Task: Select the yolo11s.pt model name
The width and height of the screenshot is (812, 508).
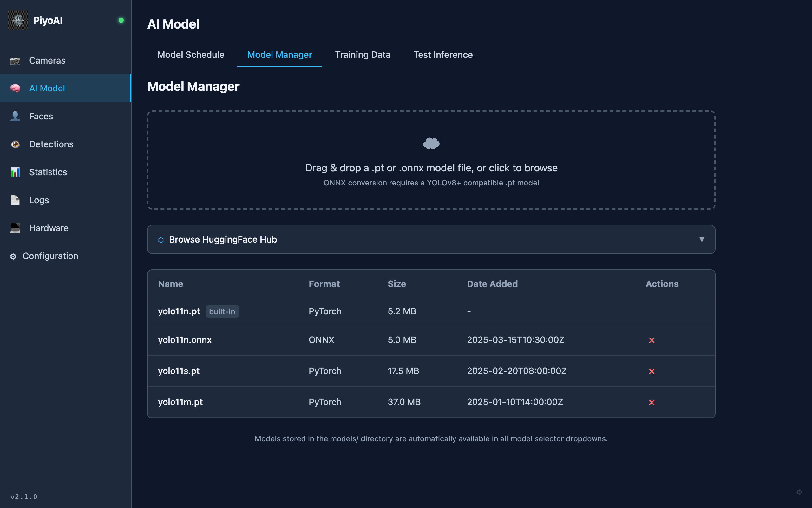Action: 179,371
